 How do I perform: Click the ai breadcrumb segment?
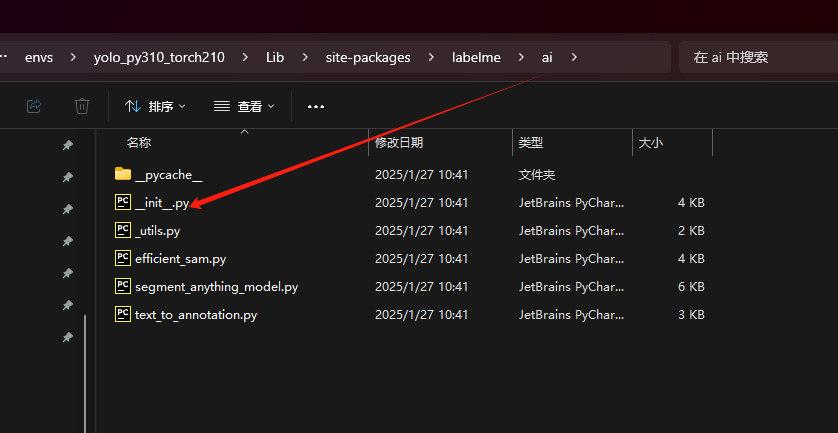(547, 57)
